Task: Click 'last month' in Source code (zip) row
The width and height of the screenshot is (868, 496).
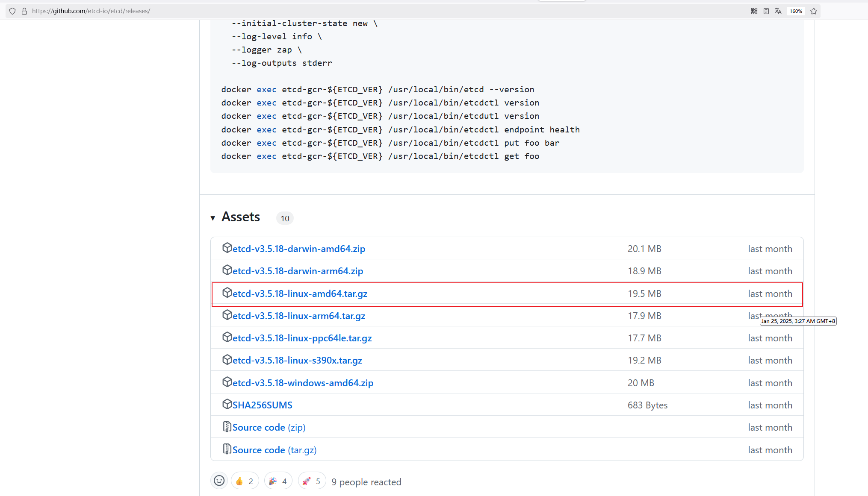Action: click(x=770, y=427)
